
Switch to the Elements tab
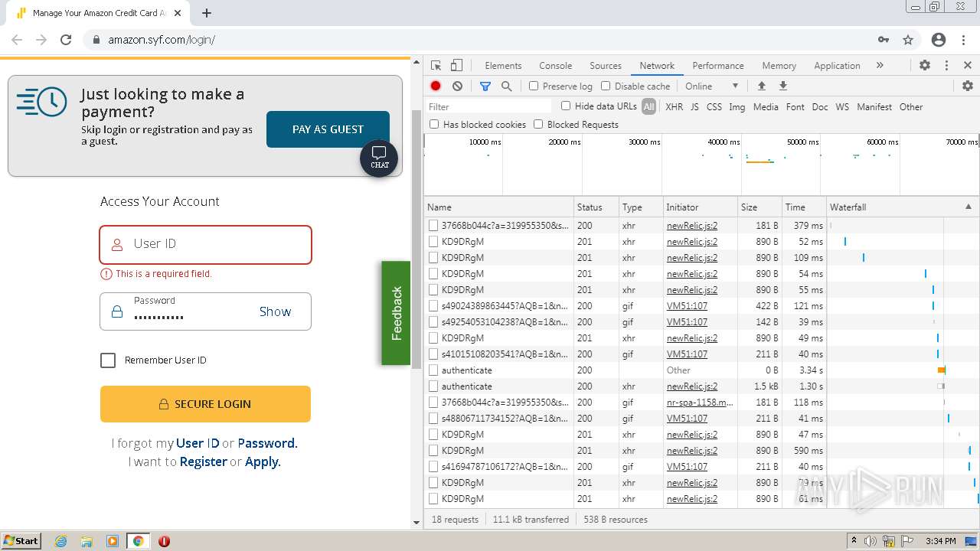point(503,66)
